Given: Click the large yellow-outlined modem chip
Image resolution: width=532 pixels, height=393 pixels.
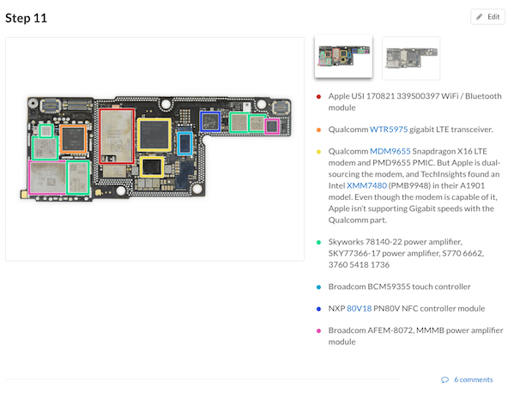Looking at the screenshot, I should coord(154,135).
